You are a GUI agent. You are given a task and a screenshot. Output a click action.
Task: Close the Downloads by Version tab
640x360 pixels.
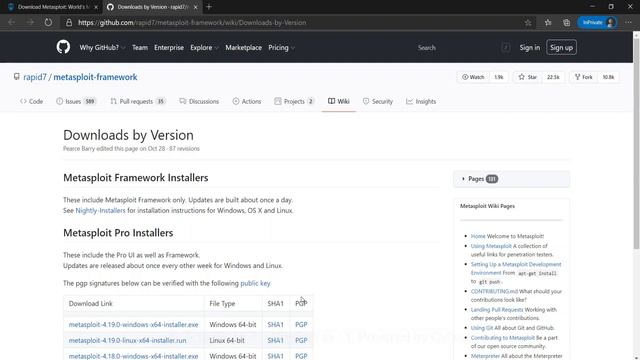click(196, 7)
